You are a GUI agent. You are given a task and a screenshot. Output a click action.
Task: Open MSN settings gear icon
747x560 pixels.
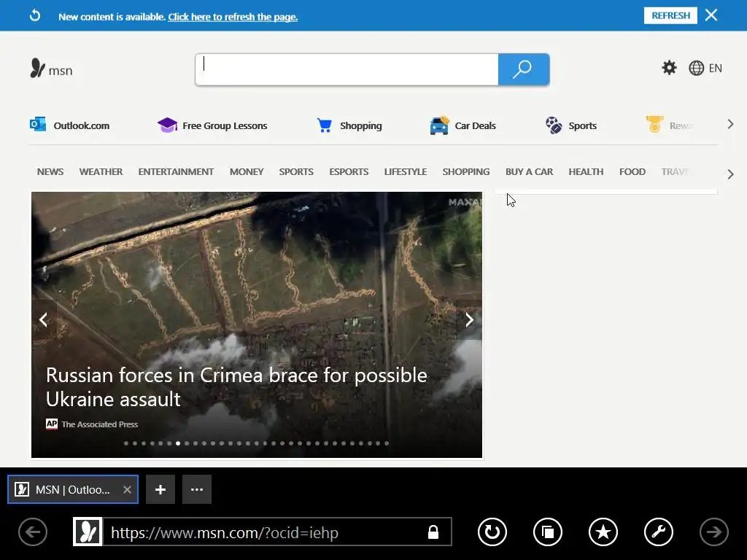click(669, 68)
